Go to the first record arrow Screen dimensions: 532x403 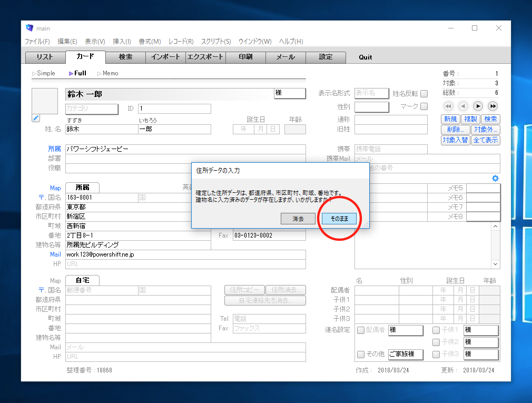pyautogui.click(x=448, y=106)
